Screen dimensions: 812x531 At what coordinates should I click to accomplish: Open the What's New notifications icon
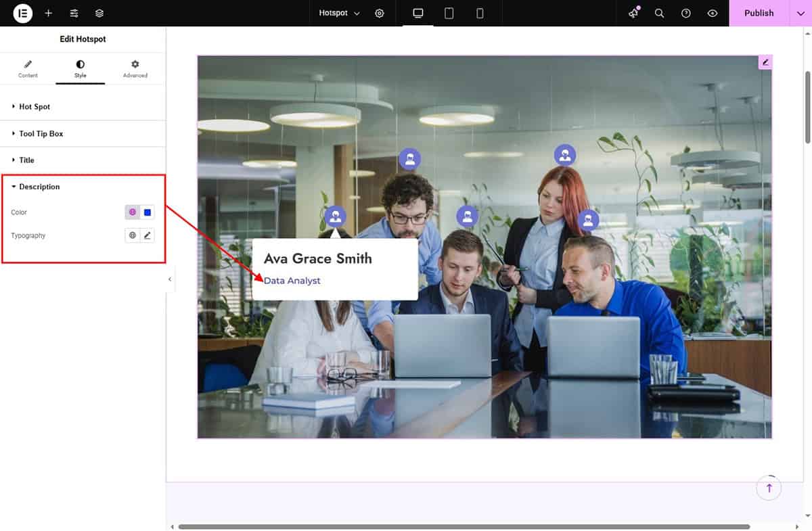(633, 13)
